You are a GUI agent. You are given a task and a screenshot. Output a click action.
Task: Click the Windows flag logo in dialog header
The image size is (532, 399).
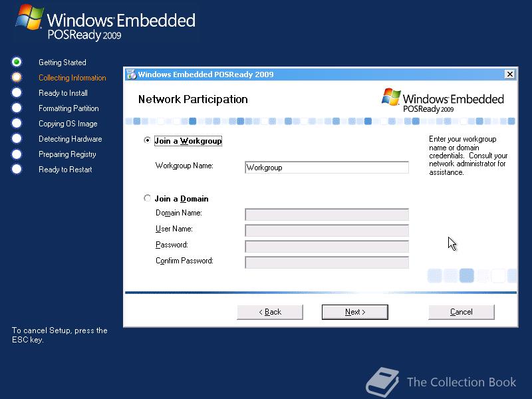click(391, 97)
